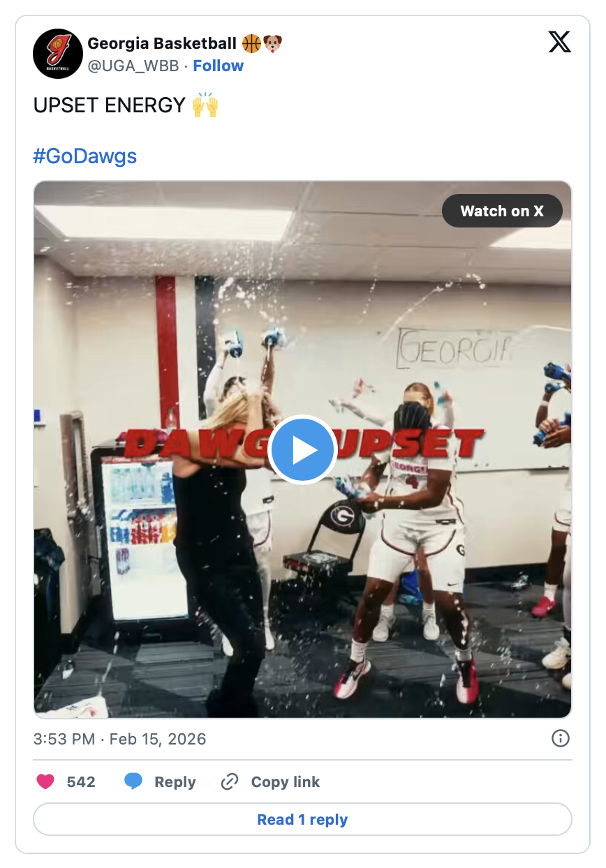The width and height of the screenshot is (606, 868).
Task: Click the UPSET ENERGY tweet text
Action: pyautogui.click(x=109, y=105)
